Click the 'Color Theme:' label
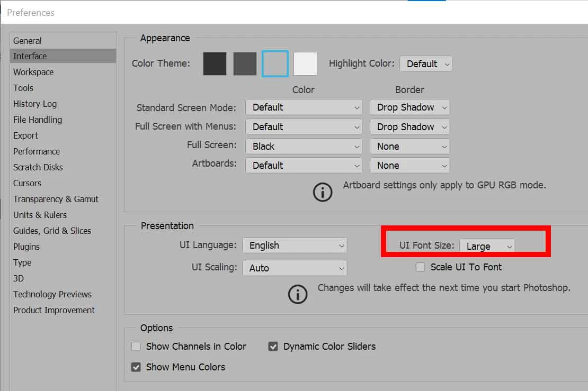This screenshot has height=391, width=588. coord(161,63)
